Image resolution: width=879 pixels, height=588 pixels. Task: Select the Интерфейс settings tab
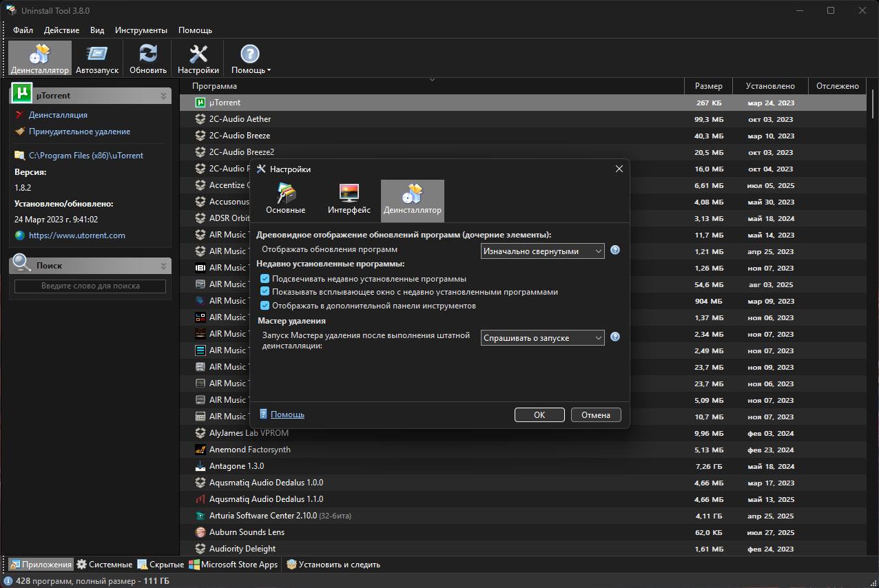[349, 200]
